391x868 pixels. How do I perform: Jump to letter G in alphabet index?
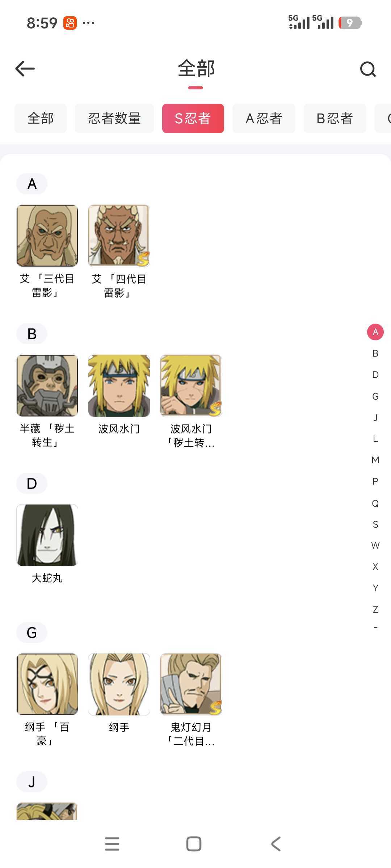[375, 396]
